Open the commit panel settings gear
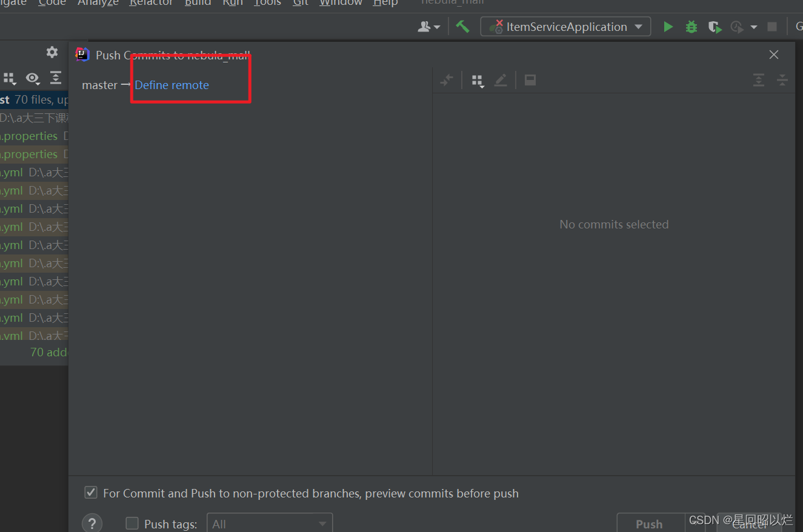 [x=52, y=52]
